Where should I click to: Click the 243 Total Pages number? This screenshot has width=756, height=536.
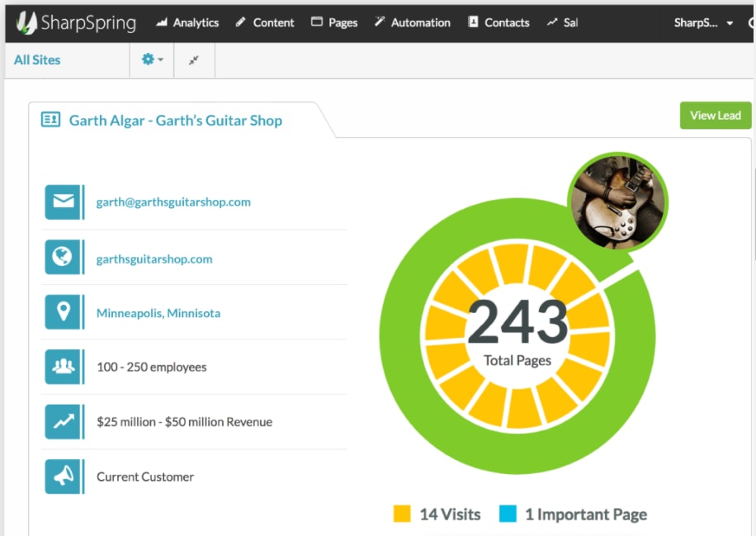(517, 322)
